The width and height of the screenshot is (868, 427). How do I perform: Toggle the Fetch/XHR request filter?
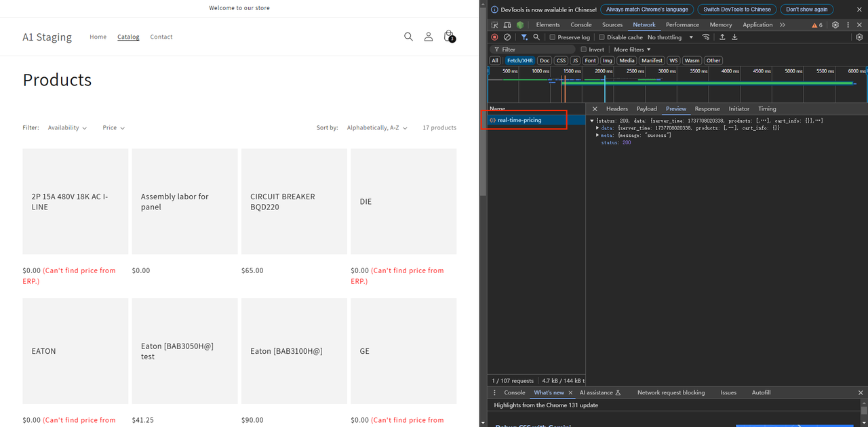coord(519,60)
